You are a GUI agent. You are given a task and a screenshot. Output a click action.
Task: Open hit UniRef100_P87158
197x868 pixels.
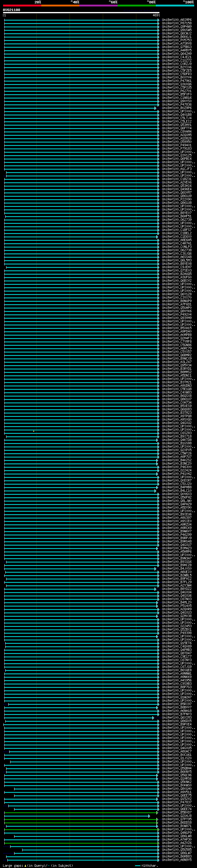(177, 23)
